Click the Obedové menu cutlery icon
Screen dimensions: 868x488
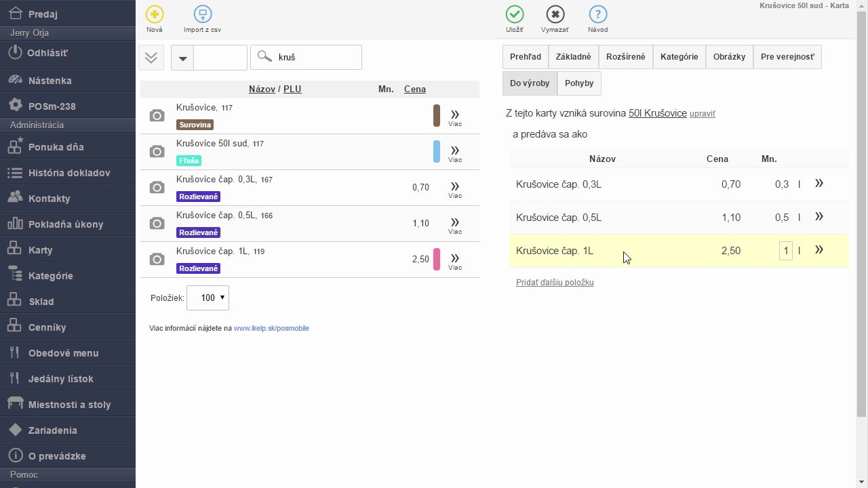point(15,352)
